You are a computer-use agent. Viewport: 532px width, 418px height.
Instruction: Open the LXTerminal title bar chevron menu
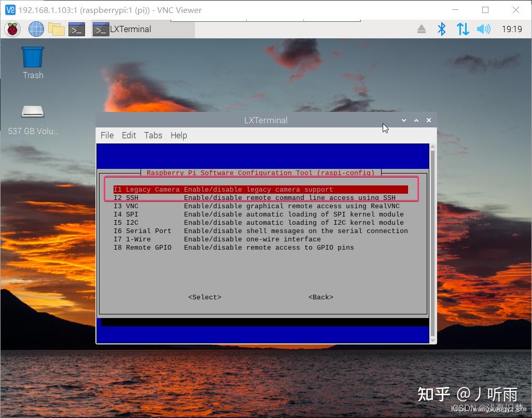click(404, 120)
